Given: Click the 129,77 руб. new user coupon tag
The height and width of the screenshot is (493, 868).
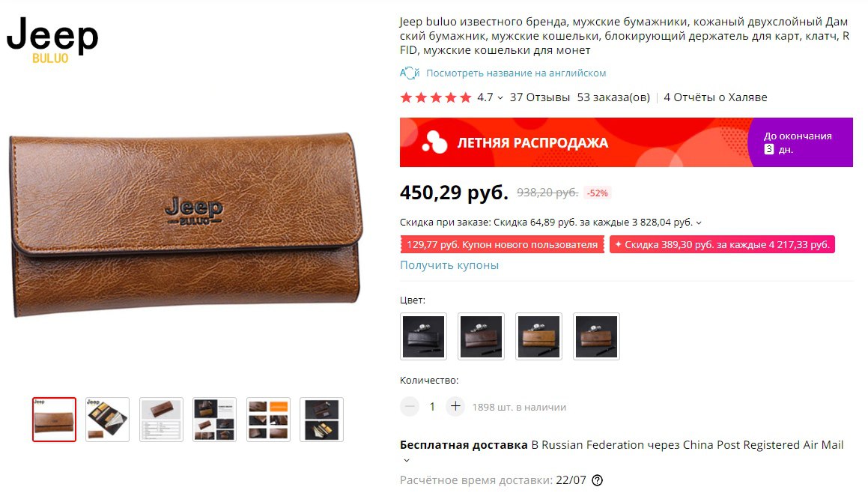Looking at the screenshot, I should (502, 244).
